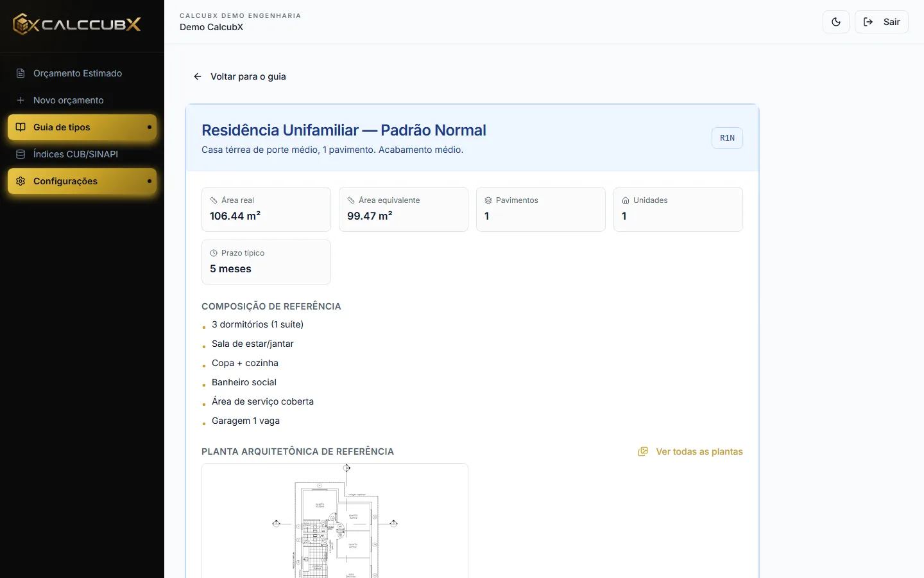Click the Pavimentos card
The width and height of the screenshot is (924, 578).
[541, 209]
